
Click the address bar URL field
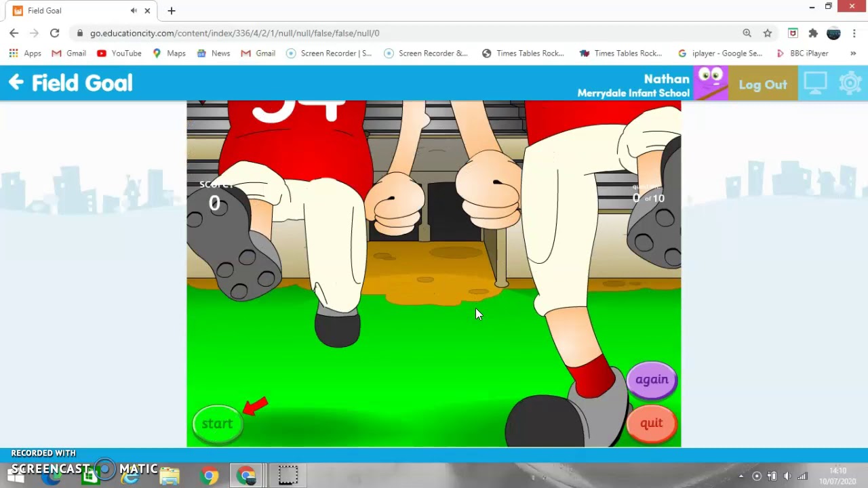407,33
